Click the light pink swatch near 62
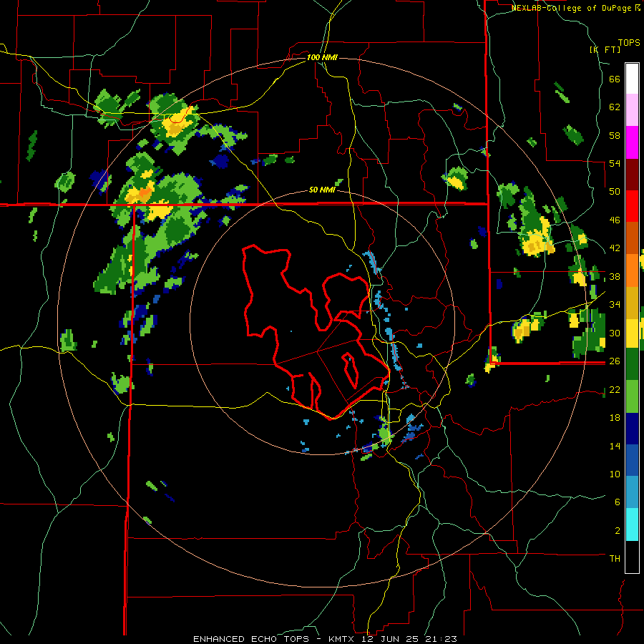This screenshot has height=644, width=644. 632,110
